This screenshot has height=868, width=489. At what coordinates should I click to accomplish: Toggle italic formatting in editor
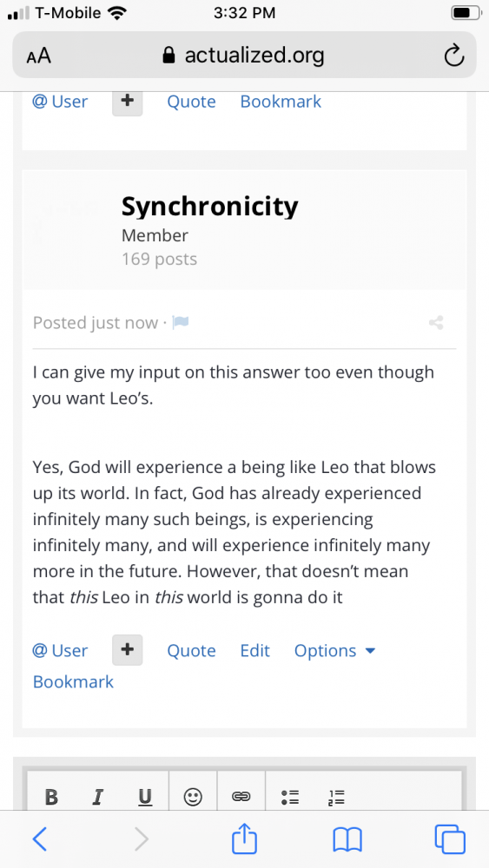coord(98,797)
